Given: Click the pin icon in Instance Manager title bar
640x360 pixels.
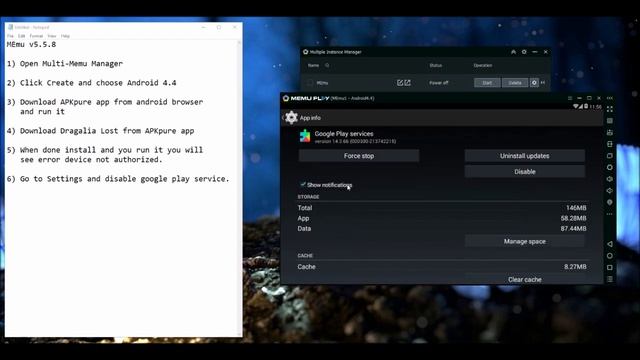Looking at the screenshot, I should (x=513, y=52).
